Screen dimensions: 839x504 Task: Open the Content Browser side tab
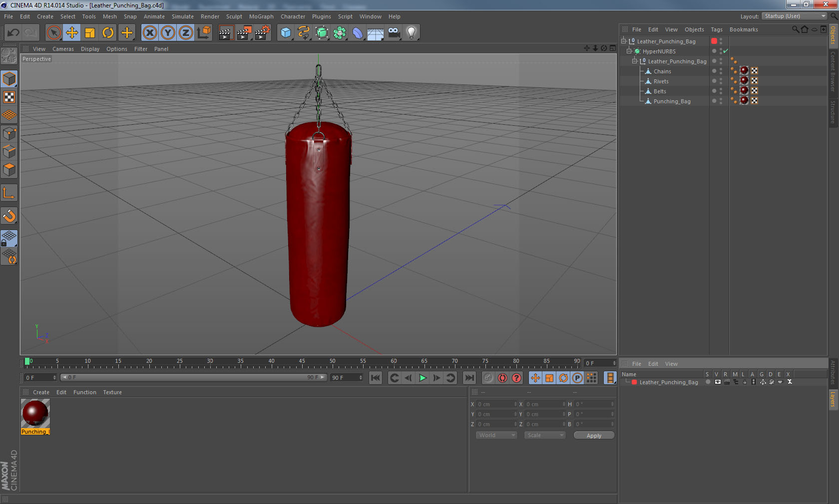(x=833, y=71)
